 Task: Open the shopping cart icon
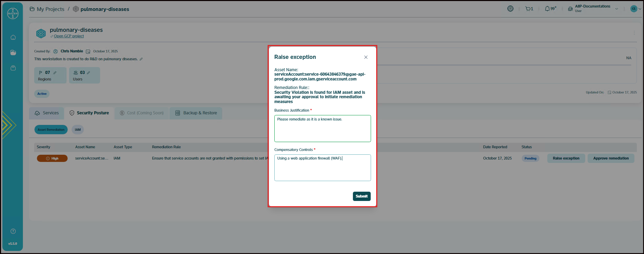(529, 9)
